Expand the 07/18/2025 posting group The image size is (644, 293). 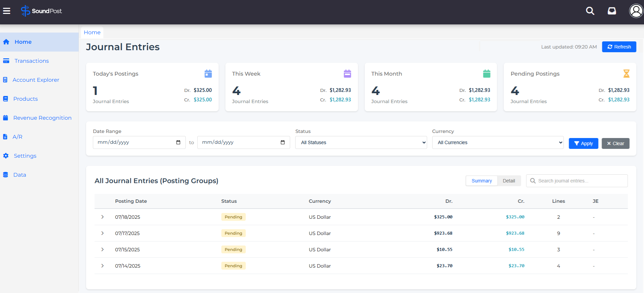[102, 217]
